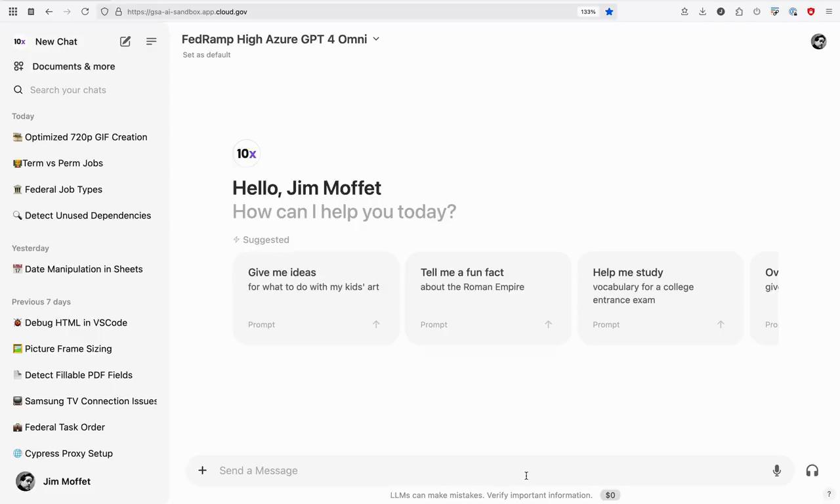Click the 10x logo above the greeting

pos(246,153)
